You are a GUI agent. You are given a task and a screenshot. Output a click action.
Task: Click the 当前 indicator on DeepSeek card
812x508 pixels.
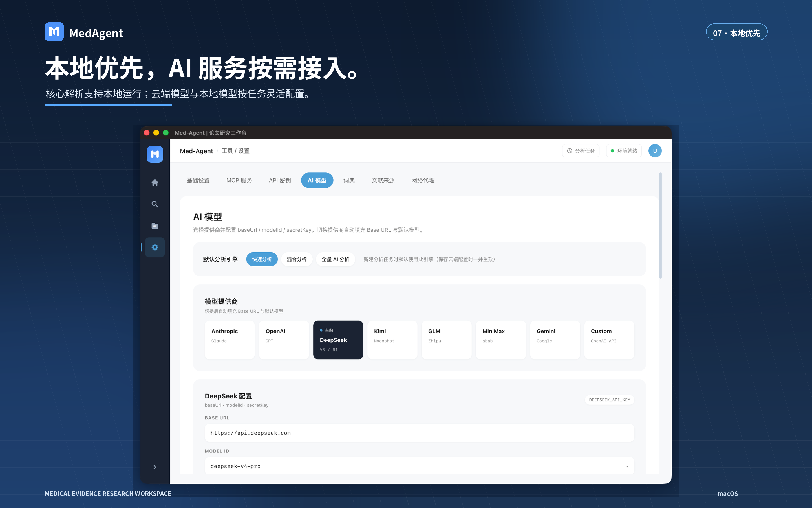(326, 330)
